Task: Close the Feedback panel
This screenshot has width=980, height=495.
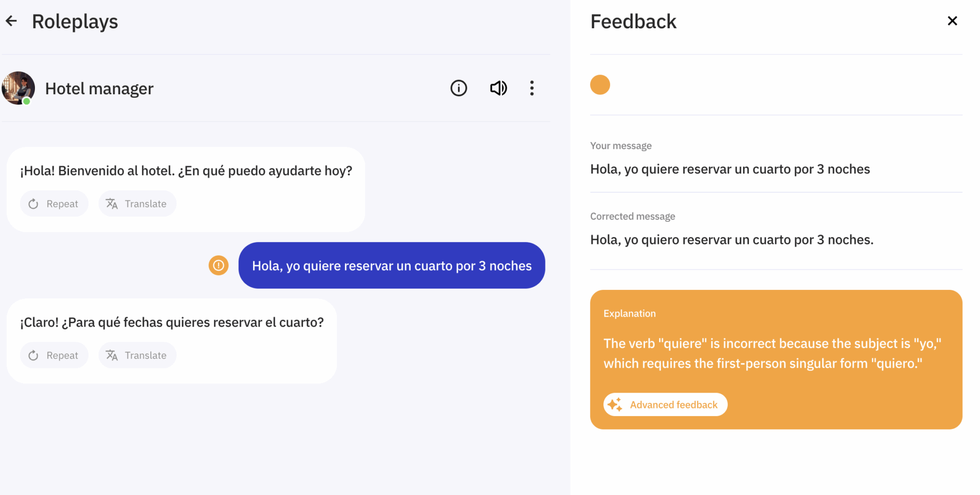Action: point(952,21)
